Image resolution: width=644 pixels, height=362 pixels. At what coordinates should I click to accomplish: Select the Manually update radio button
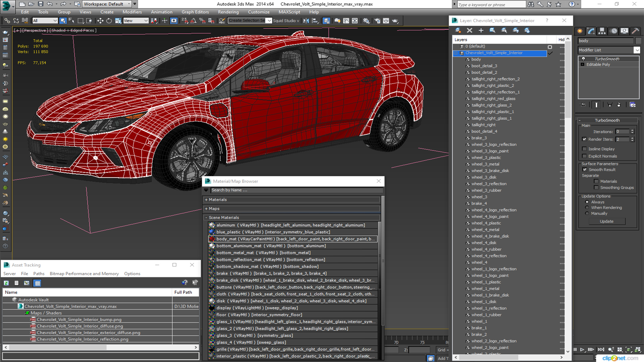(587, 214)
